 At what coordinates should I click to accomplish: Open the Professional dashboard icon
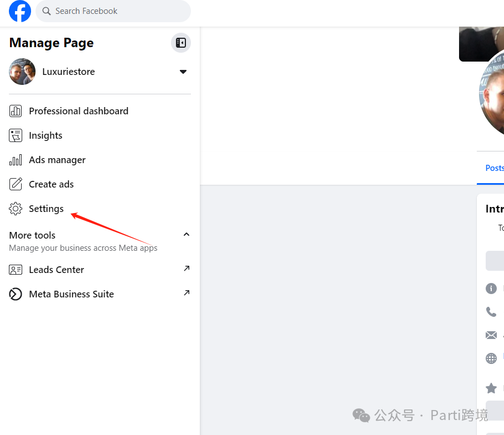[x=16, y=111]
